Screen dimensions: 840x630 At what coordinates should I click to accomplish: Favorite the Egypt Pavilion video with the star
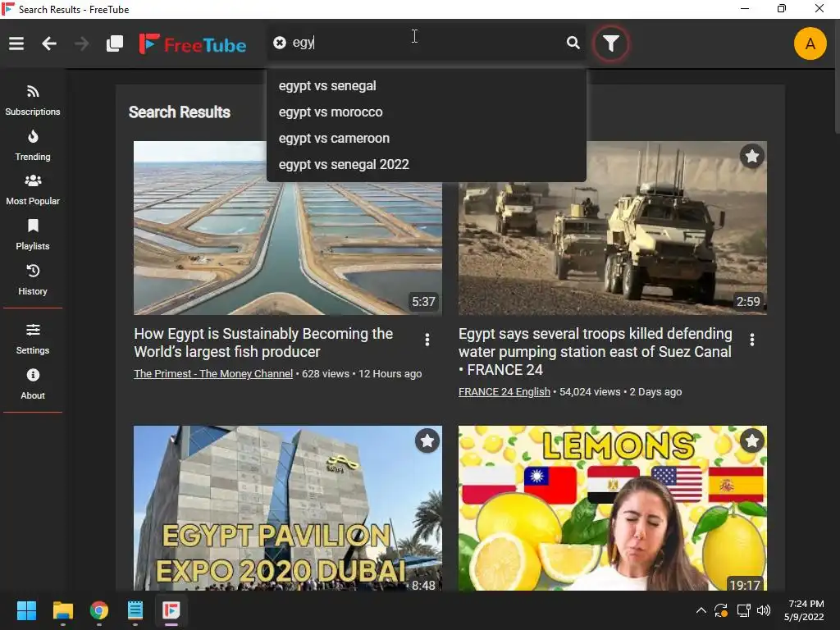coord(427,441)
